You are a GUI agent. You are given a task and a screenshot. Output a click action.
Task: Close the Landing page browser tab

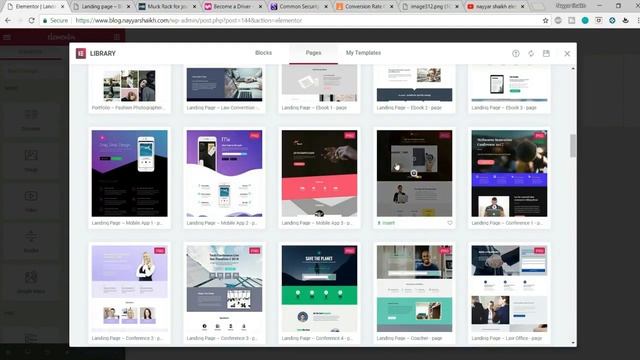click(x=129, y=7)
